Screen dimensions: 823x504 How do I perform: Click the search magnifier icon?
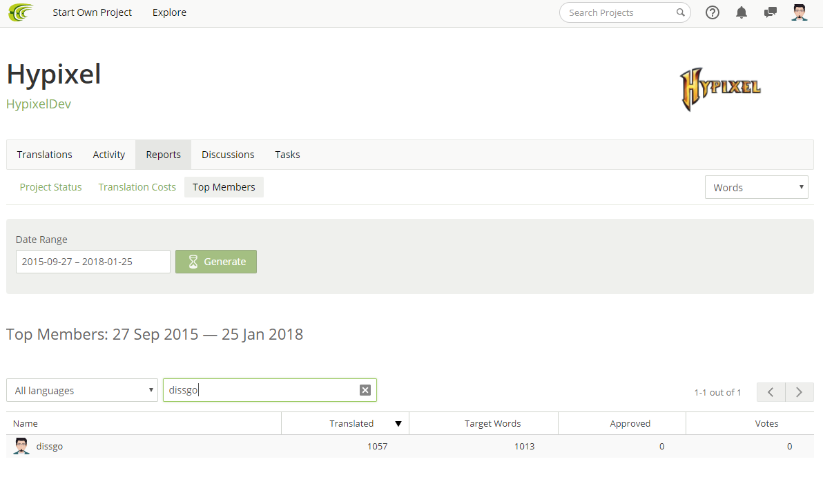(x=680, y=12)
